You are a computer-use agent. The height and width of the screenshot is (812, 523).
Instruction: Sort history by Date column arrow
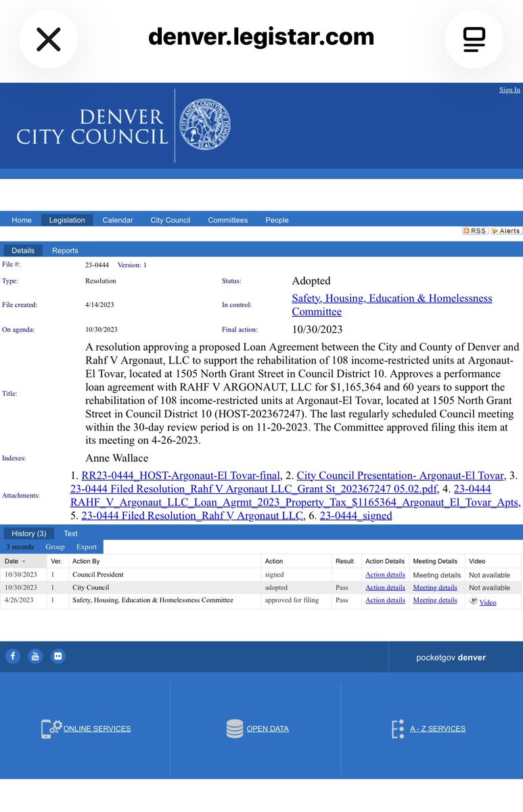[x=24, y=562]
